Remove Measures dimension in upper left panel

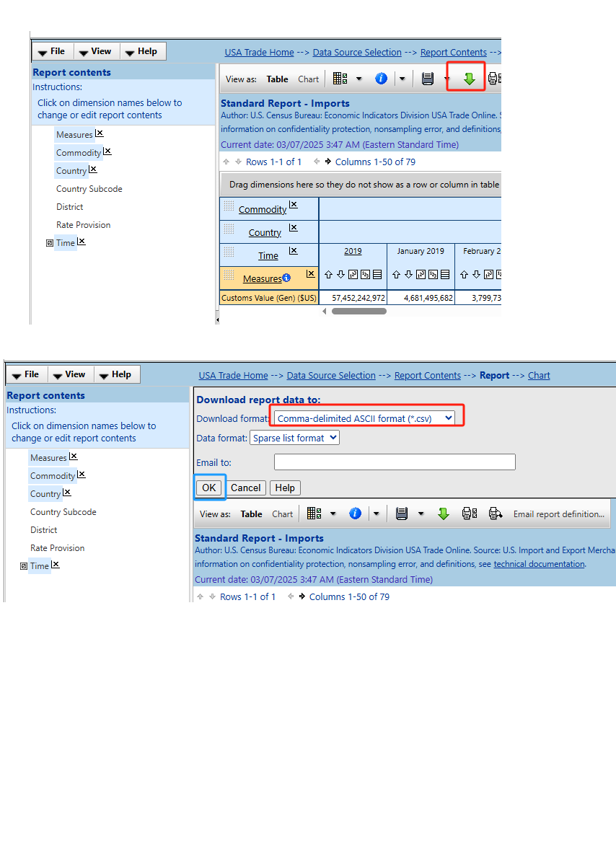100,133
